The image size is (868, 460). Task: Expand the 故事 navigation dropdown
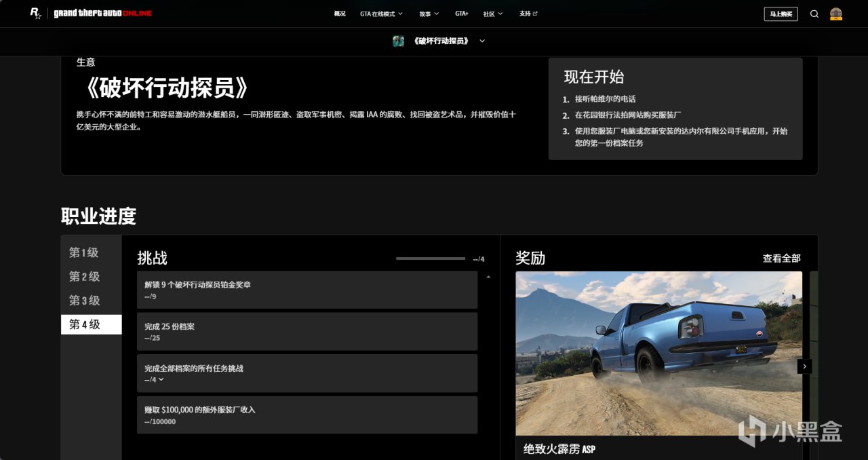pos(429,14)
